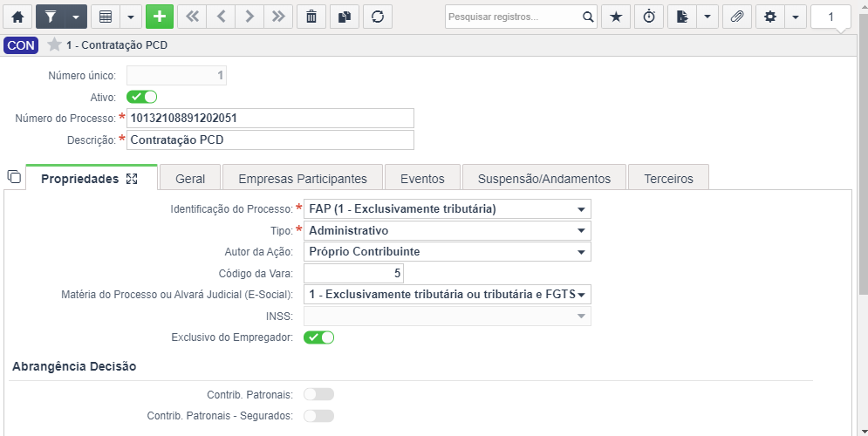868x436 pixels.
Task: Refresh the record data
Action: [378, 17]
